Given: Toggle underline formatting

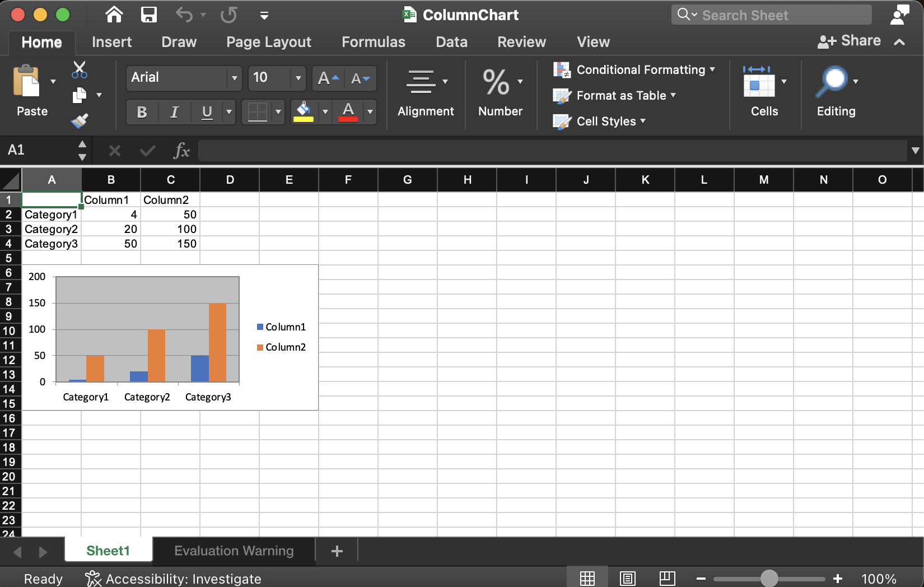Looking at the screenshot, I should tap(207, 112).
